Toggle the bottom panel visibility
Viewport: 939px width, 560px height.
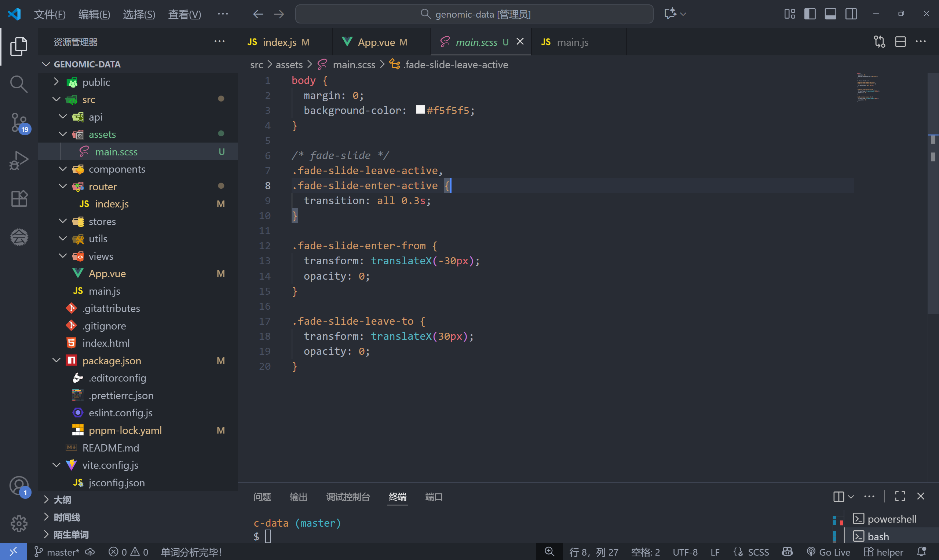pyautogui.click(x=830, y=14)
